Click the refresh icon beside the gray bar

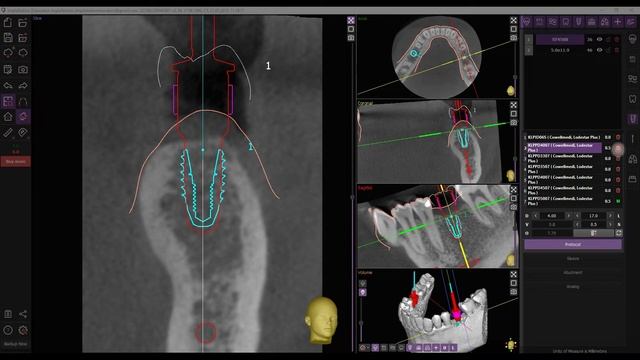[x=618, y=233]
